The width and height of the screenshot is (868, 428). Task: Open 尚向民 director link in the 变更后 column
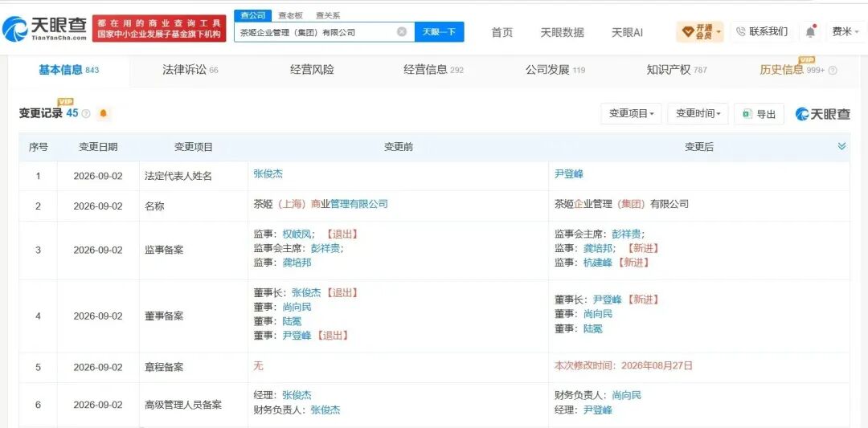pos(598,314)
